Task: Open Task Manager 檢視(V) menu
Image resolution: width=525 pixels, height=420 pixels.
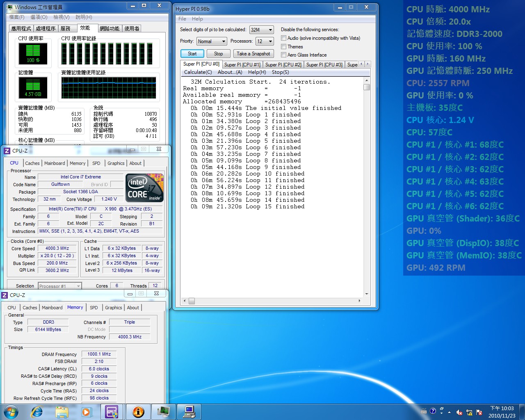Action: 62,17
